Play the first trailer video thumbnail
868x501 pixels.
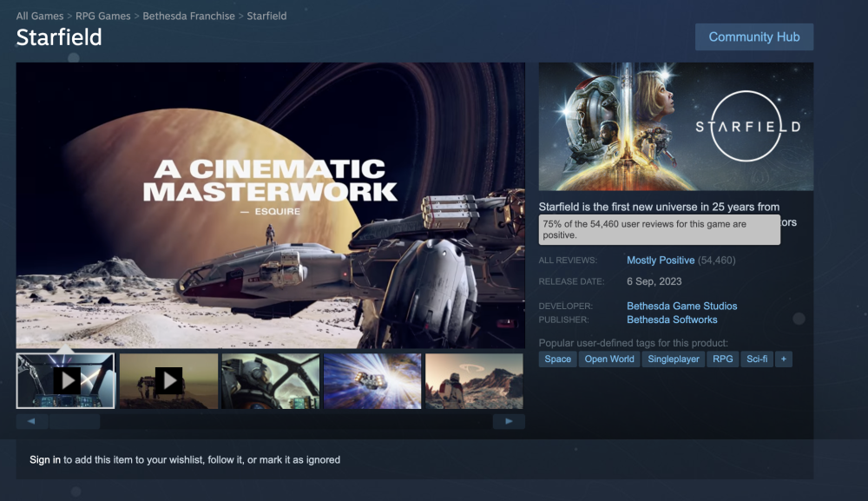pos(66,380)
